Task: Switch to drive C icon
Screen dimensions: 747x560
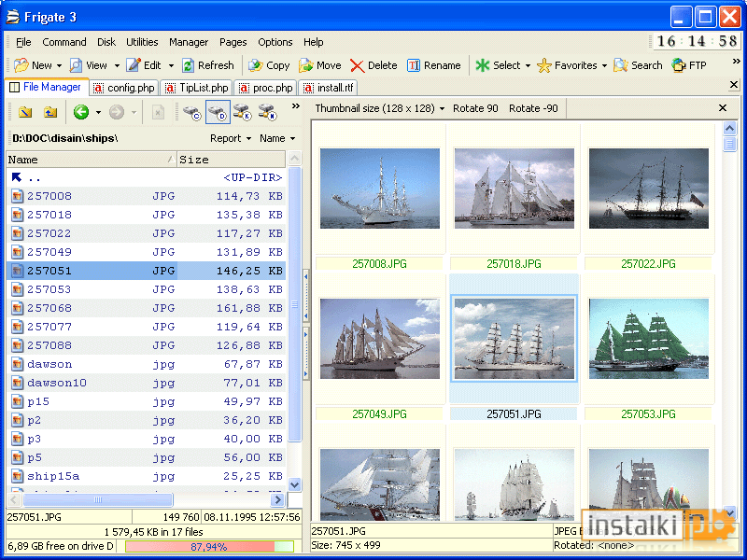Action: 192,113
